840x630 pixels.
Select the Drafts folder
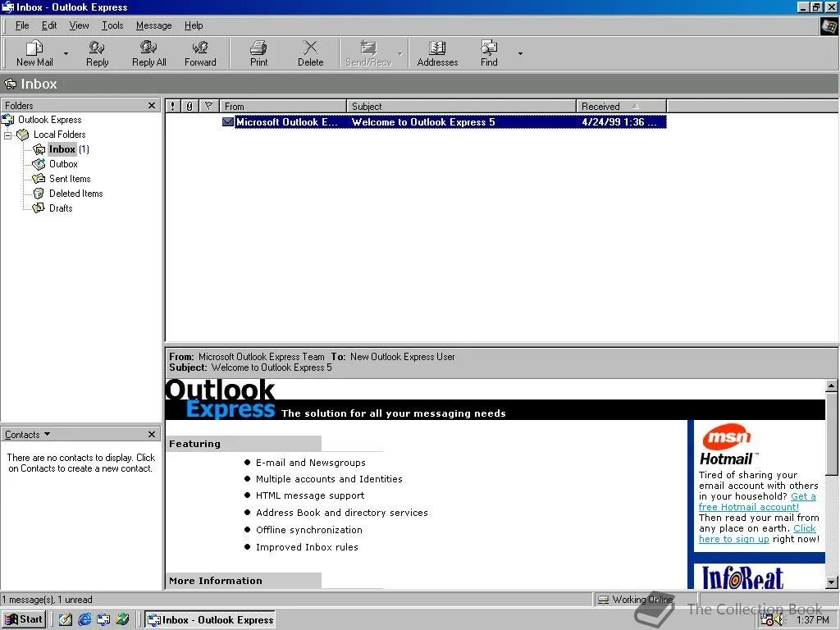tap(61, 208)
